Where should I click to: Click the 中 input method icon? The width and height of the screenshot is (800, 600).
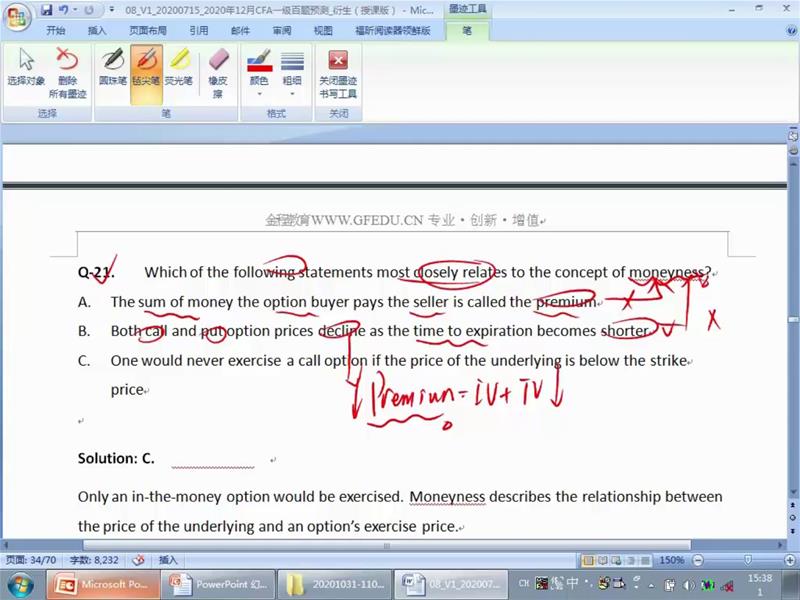(572, 583)
